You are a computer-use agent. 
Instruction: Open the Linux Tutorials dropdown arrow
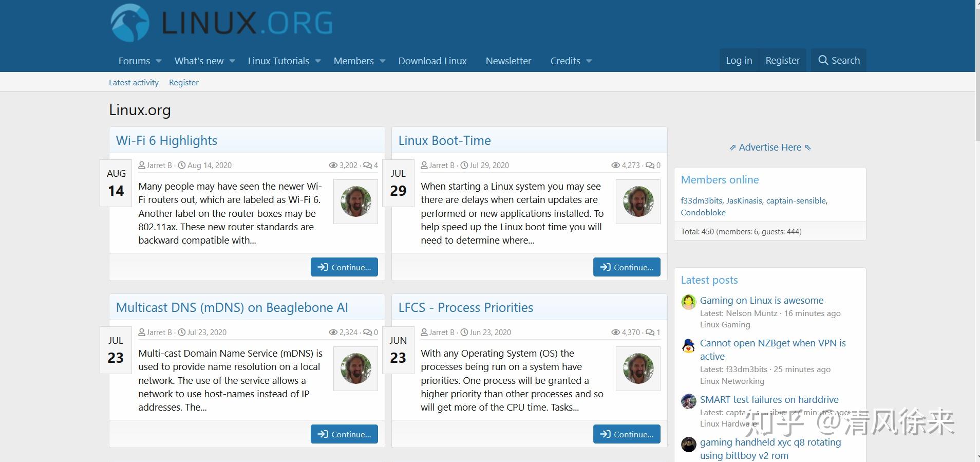click(x=318, y=61)
